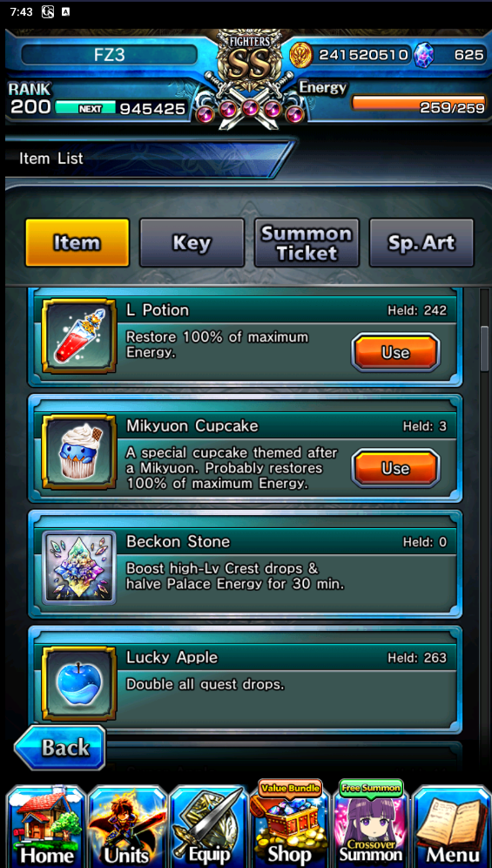The width and height of the screenshot is (492, 868).
Task: Tap the gold coin currency icon
Action: [x=301, y=55]
